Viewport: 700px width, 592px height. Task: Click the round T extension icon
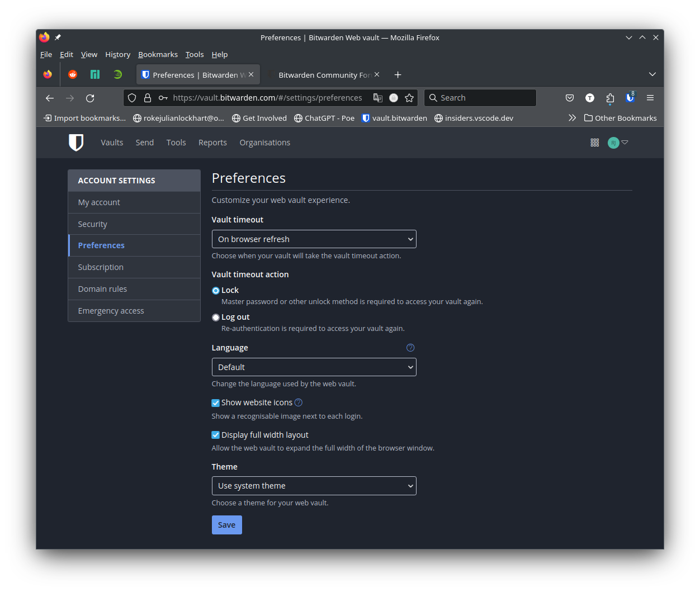(x=590, y=98)
